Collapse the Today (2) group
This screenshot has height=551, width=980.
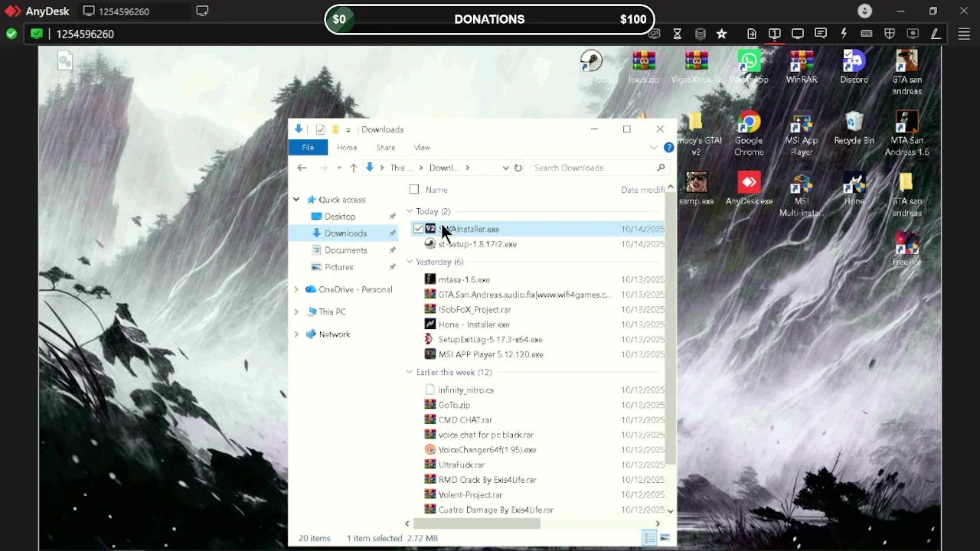(x=410, y=211)
